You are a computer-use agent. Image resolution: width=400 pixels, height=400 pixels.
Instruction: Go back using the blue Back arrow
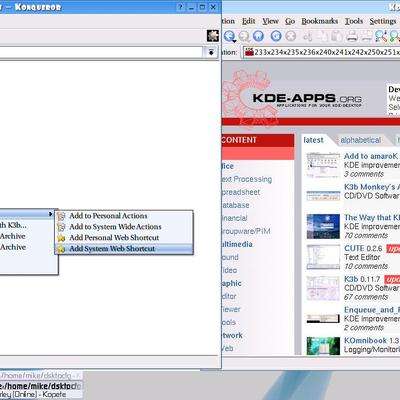tap(229, 36)
